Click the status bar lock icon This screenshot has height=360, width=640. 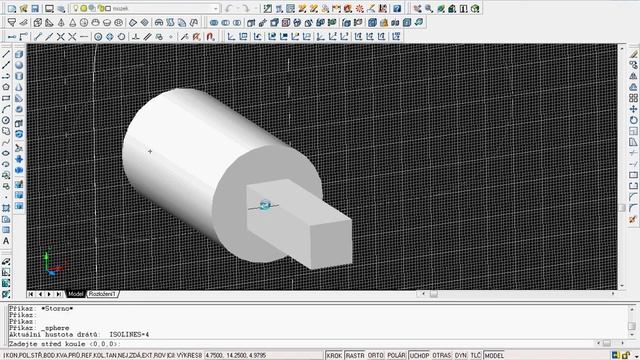click(626, 356)
